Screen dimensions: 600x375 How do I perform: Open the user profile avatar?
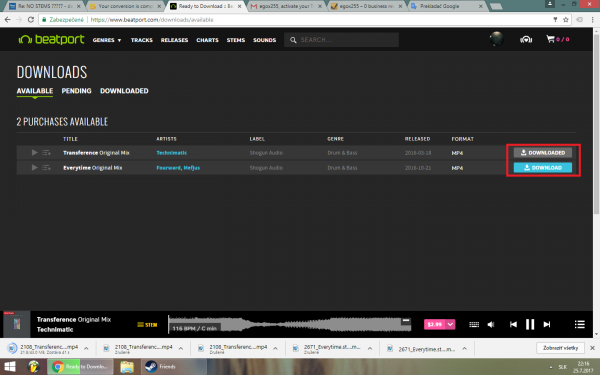point(496,39)
